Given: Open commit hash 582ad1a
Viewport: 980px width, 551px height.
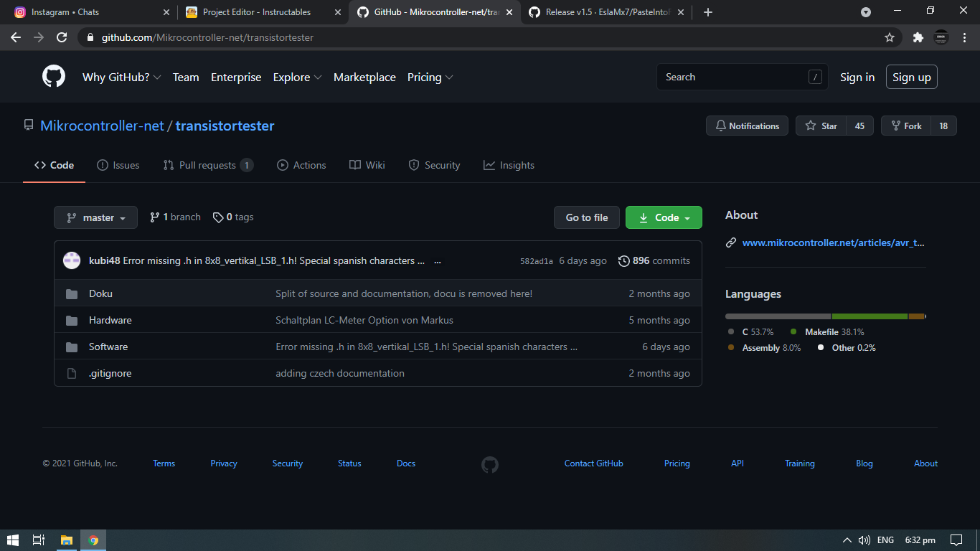Looking at the screenshot, I should (537, 261).
